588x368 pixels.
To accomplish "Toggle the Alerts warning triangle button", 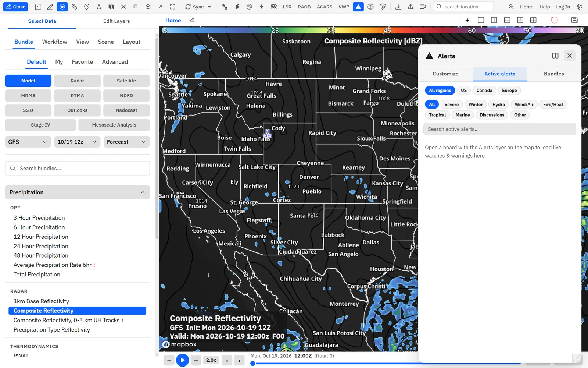I will [358, 7].
